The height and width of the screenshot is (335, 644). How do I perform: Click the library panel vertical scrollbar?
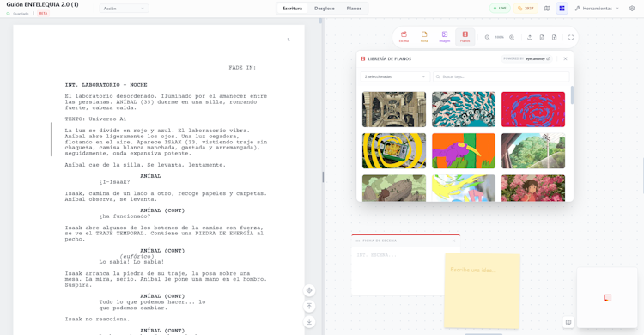click(571, 95)
